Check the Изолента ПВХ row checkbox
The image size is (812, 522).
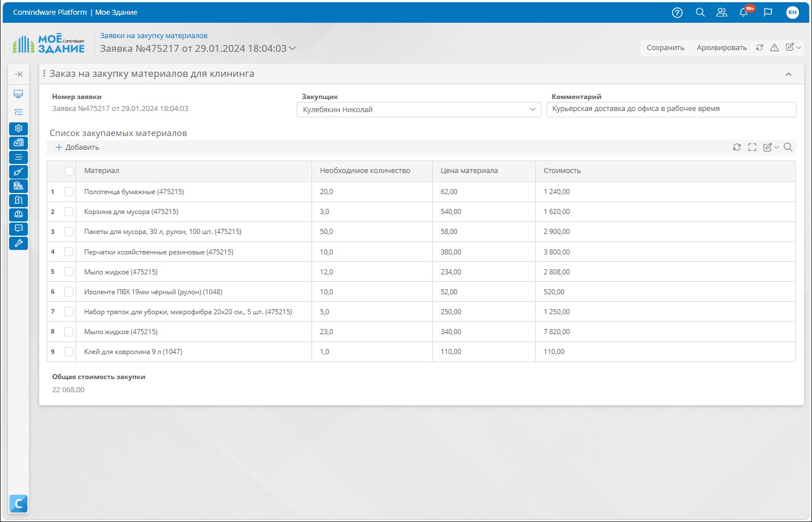69,292
